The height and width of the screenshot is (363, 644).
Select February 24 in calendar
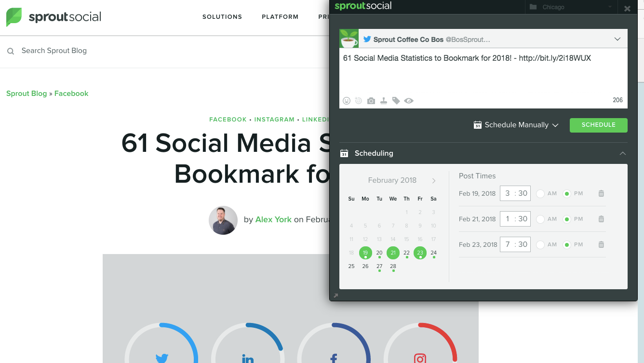pyautogui.click(x=434, y=253)
